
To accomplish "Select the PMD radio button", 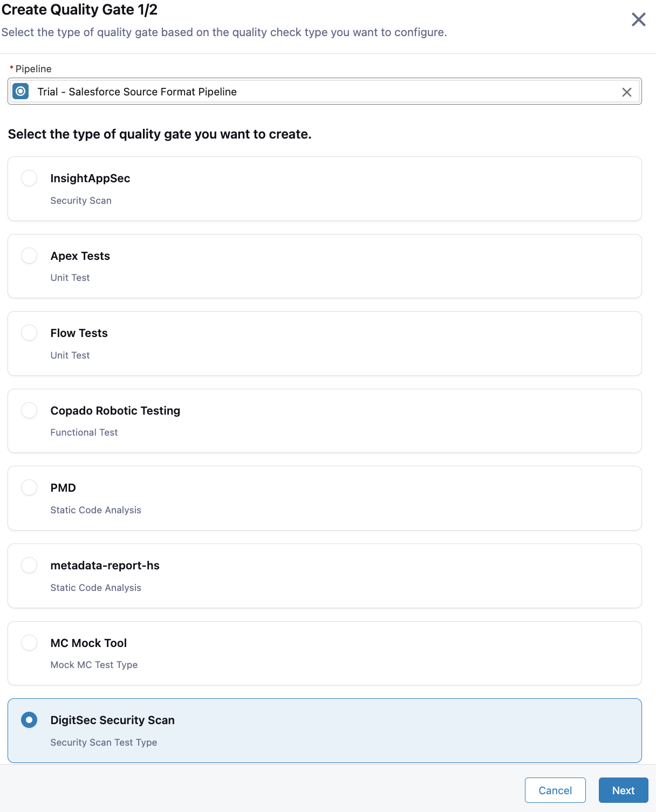I will [29, 487].
